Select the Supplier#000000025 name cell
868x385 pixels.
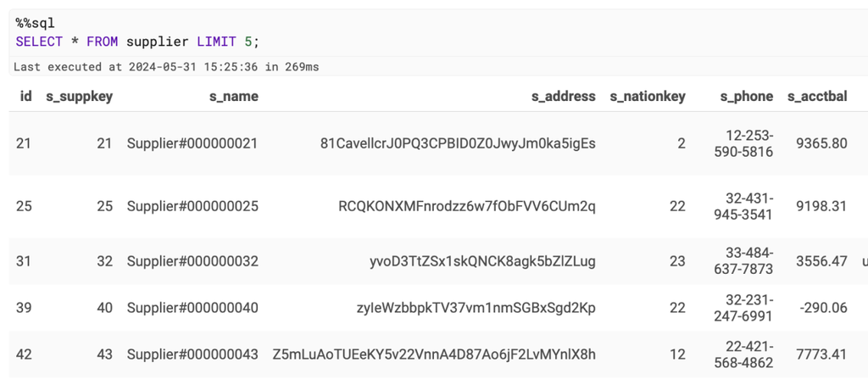point(192,207)
